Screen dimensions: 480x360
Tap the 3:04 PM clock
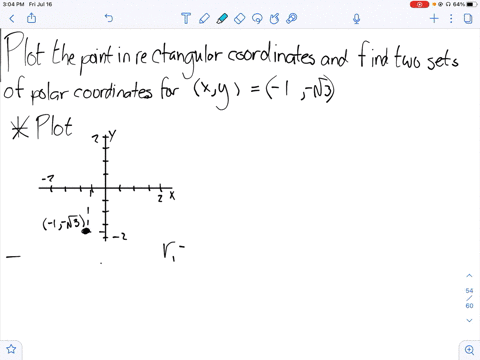click(x=13, y=4)
